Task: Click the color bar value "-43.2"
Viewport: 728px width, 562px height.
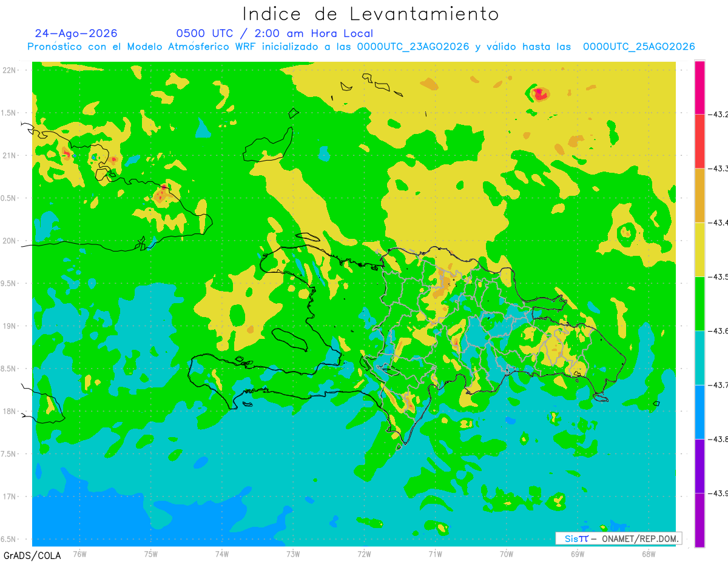Action: click(719, 114)
